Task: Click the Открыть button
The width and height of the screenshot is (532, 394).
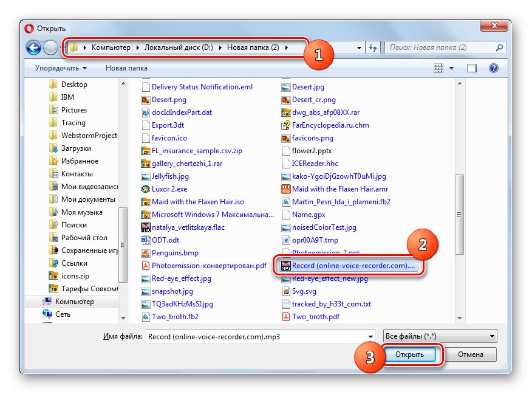Action: pos(409,354)
